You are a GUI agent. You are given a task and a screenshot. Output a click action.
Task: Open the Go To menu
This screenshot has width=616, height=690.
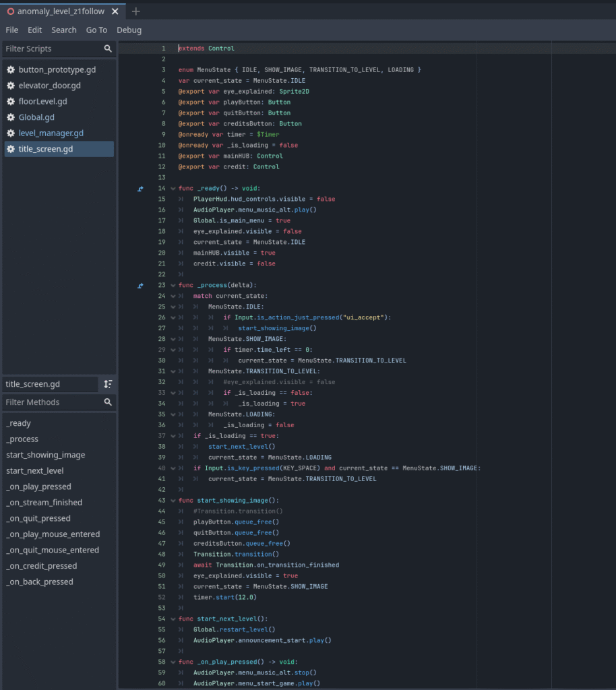(96, 30)
